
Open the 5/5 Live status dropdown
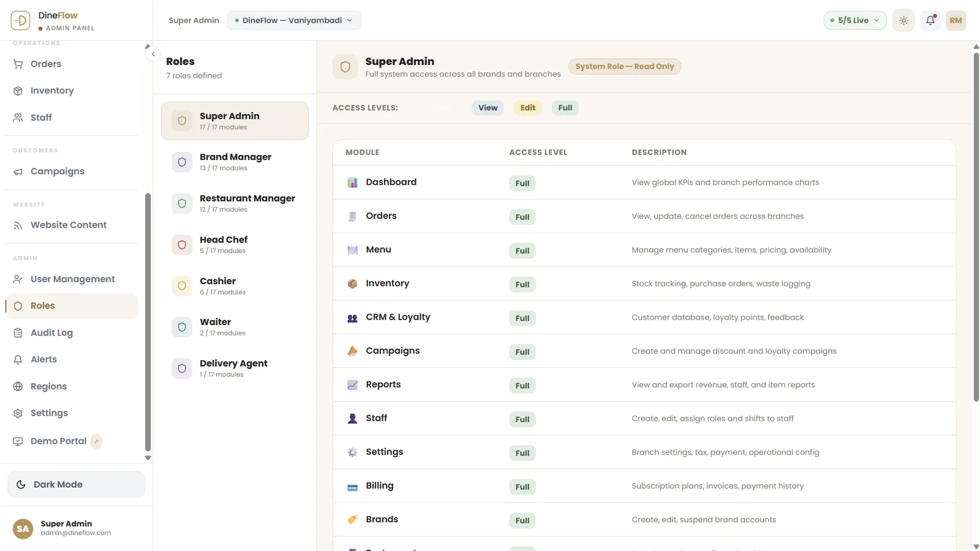[854, 20]
